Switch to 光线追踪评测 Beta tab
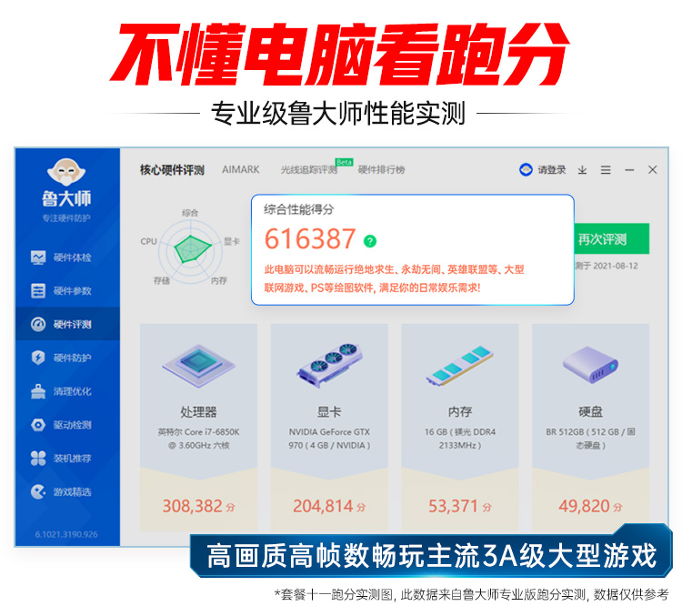Image resolution: width=682 pixels, height=616 pixels. (x=309, y=169)
